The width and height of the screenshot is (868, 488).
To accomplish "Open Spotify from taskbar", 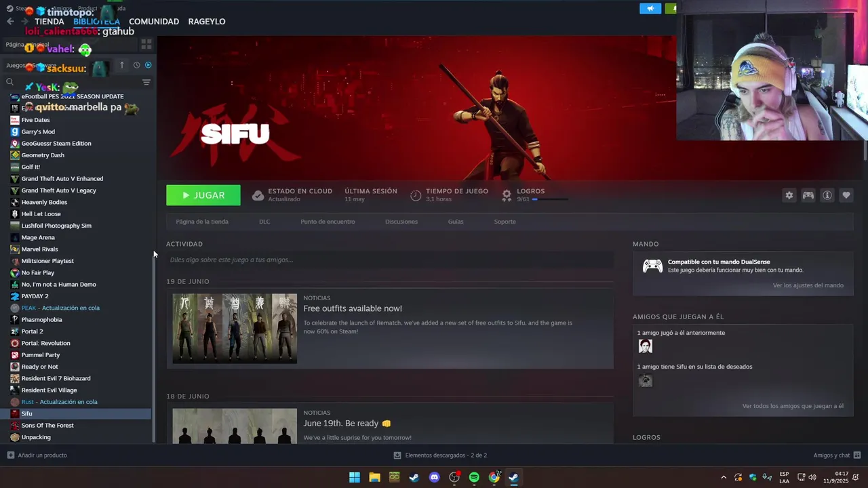I will tap(474, 477).
